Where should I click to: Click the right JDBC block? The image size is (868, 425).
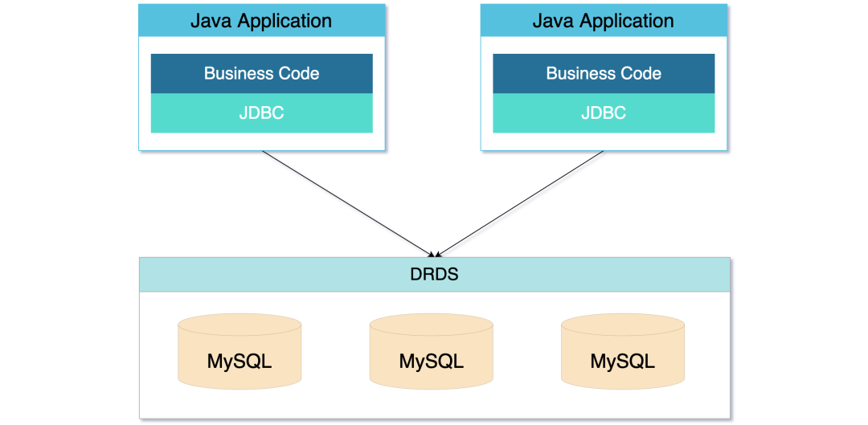click(604, 113)
